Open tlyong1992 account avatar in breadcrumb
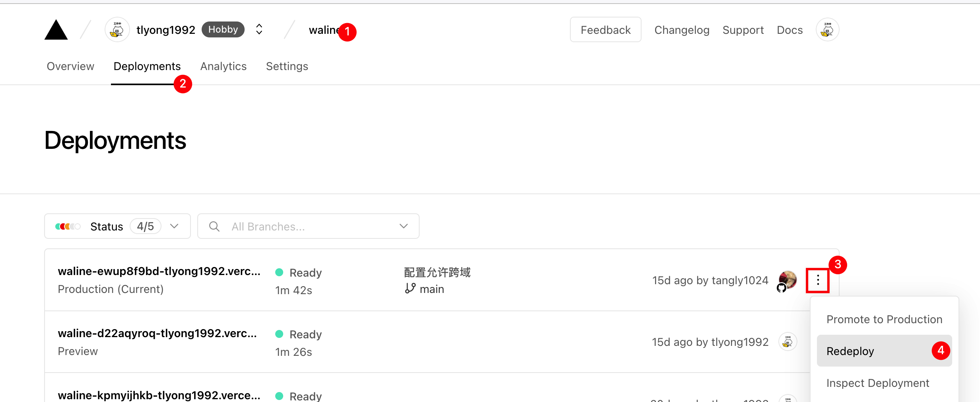Viewport: 980px width, 402px height. pyautogui.click(x=117, y=29)
